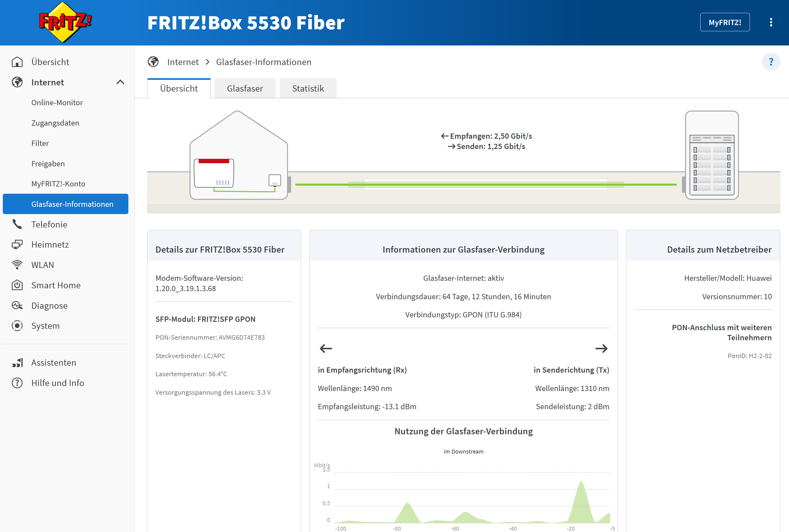The image size is (789, 532).
Task: Click the PonID: H2-2-02 text
Action: point(750,356)
